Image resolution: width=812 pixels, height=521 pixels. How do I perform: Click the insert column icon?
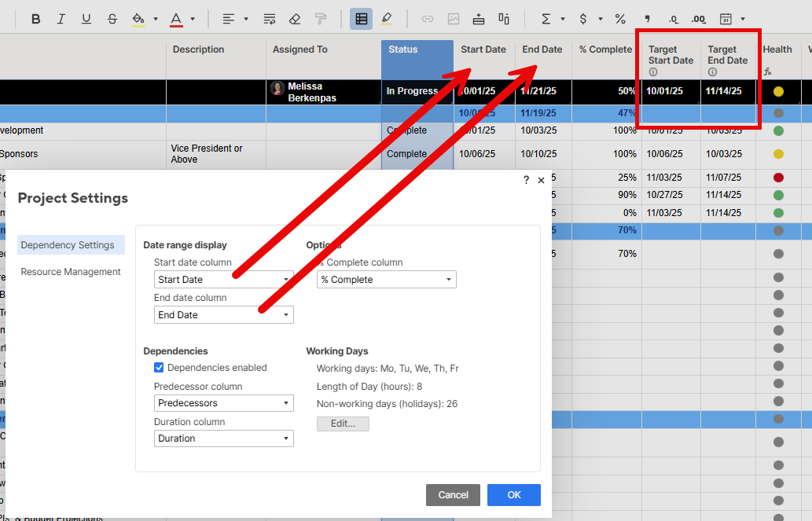coord(504,19)
